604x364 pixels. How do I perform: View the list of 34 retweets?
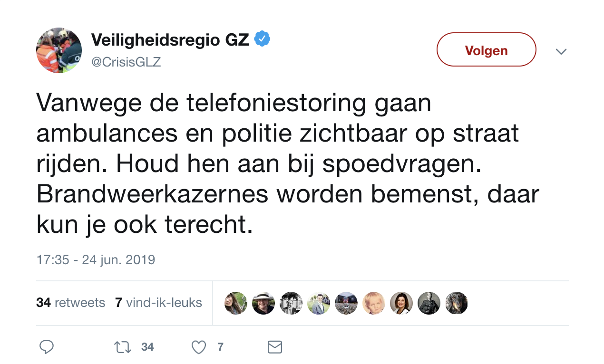click(x=70, y=303)
